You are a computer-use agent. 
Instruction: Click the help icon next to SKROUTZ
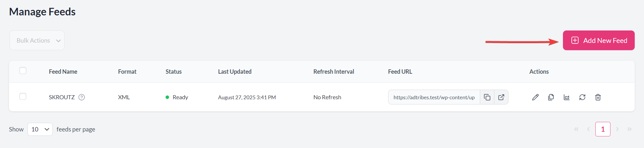coord(82,97)
